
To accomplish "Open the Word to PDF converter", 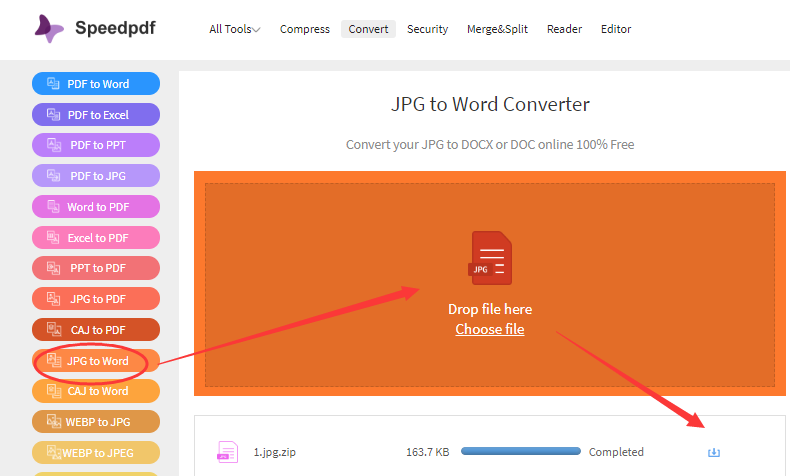I will point(96,207).
